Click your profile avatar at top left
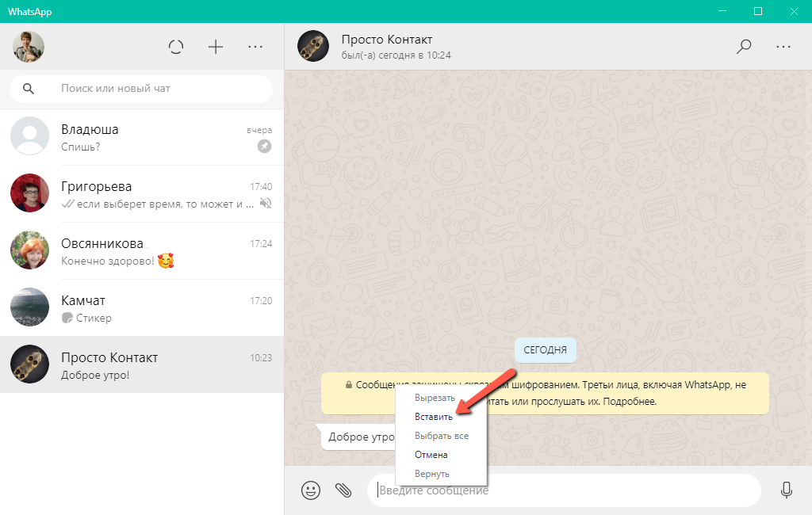 pos(29,47)
